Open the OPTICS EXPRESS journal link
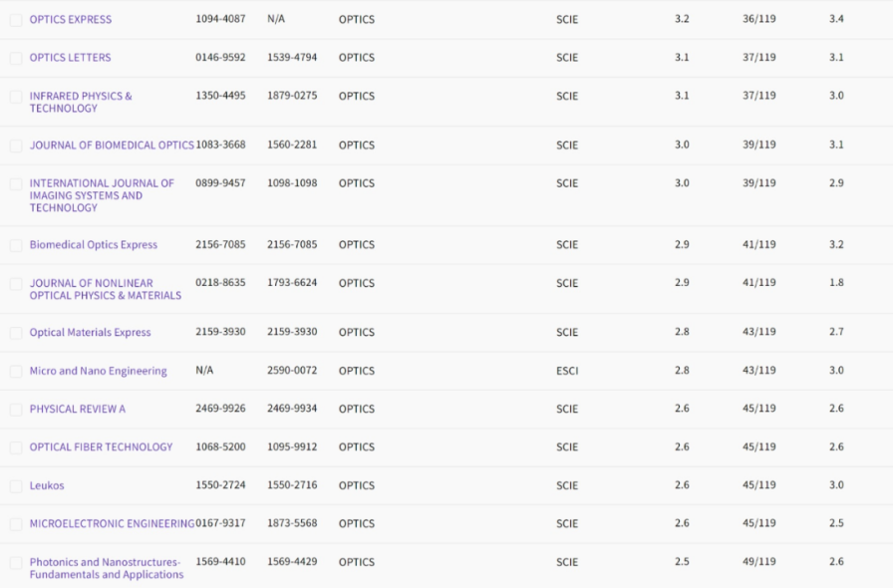The height and width of the screenshot is (588, 893). 71,19
